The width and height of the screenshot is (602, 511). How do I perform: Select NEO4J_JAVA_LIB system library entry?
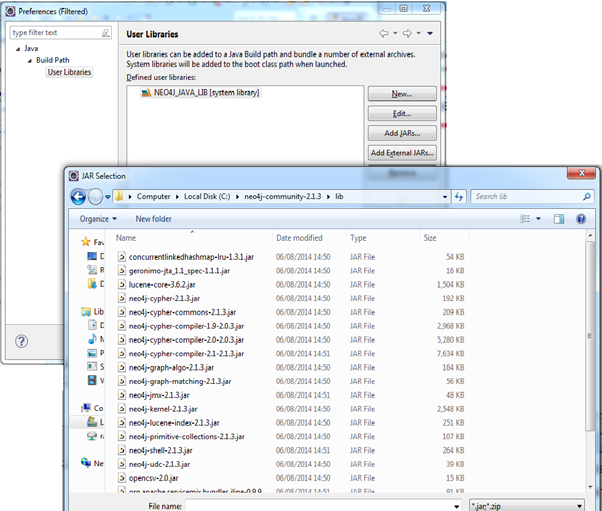pyautogui.click(x=201, y=93)
